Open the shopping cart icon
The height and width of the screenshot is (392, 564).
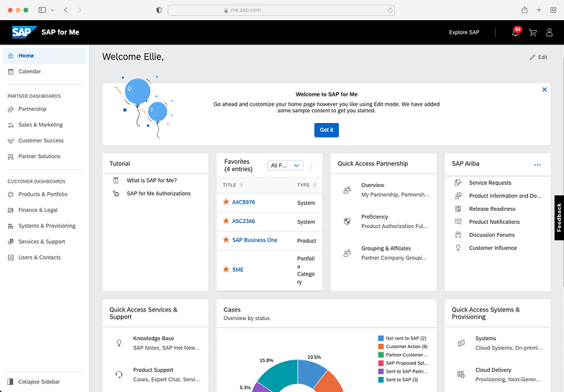532,33
